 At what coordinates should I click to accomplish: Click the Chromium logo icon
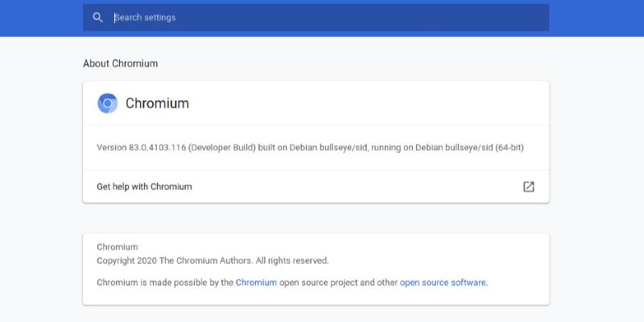[107, 104]
